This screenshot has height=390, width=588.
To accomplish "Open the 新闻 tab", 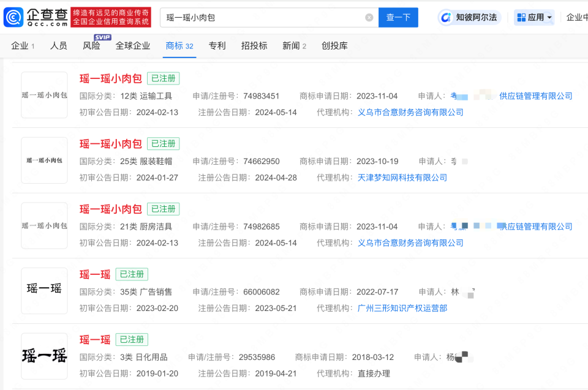I will (x=290, y=46).
